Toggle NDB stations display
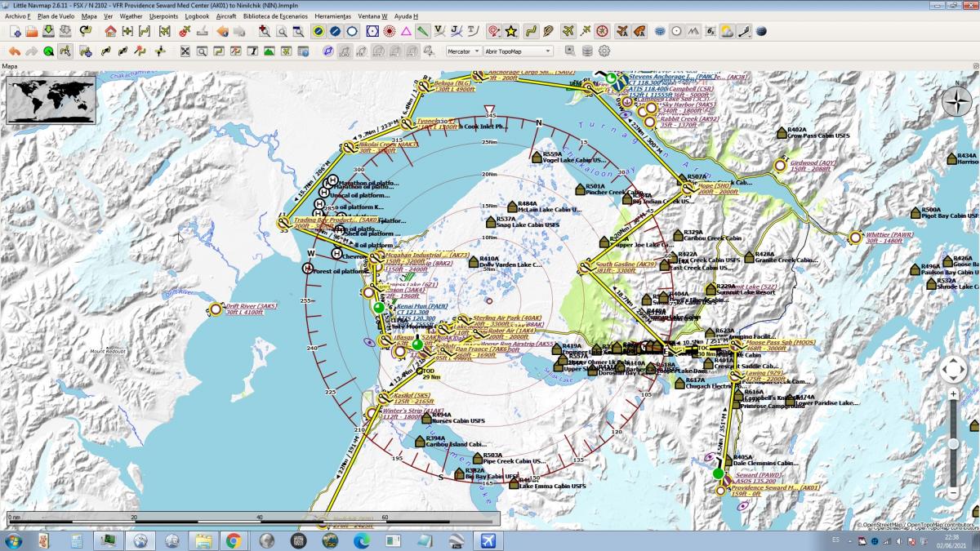The height and width of the screenshot is (551, 980). coord(389,31)
